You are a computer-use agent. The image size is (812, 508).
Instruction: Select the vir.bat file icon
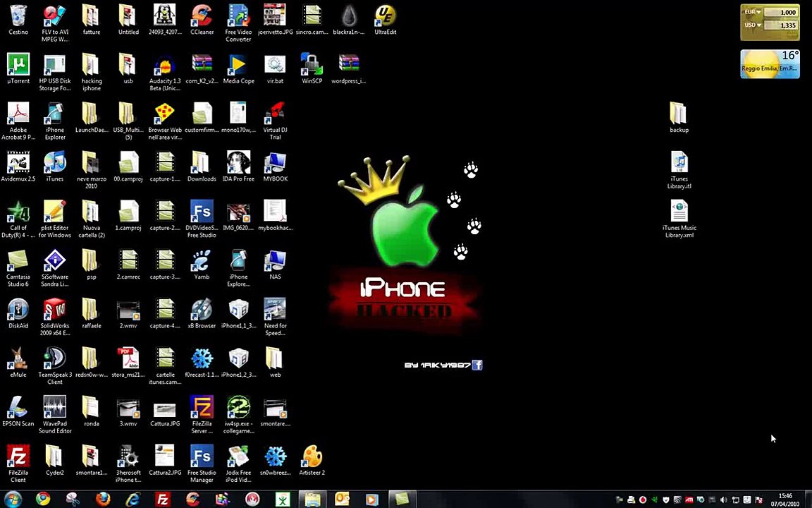pos(275,69)
